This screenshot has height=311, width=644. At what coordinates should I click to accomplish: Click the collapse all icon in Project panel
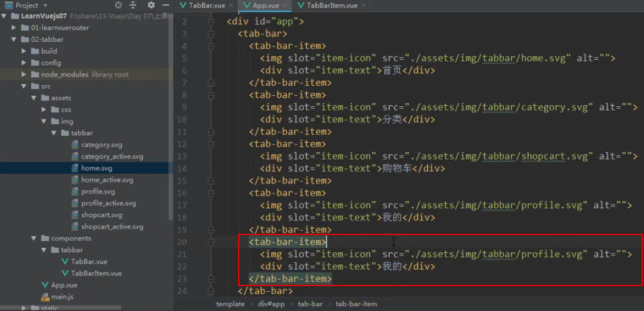coord(133,5)
